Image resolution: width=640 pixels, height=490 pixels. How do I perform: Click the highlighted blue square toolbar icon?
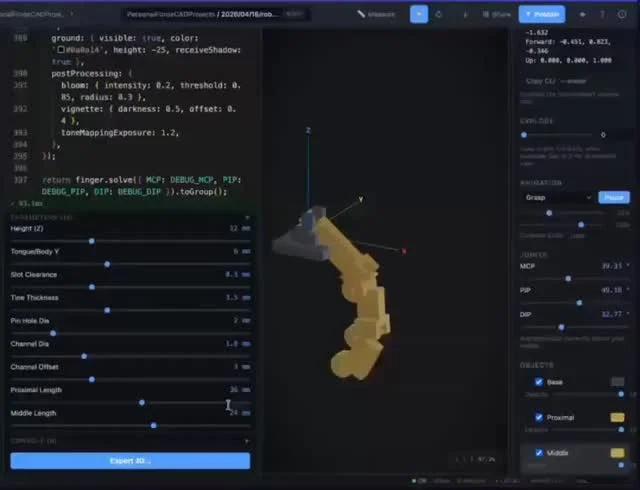click(x=419, y=14)
